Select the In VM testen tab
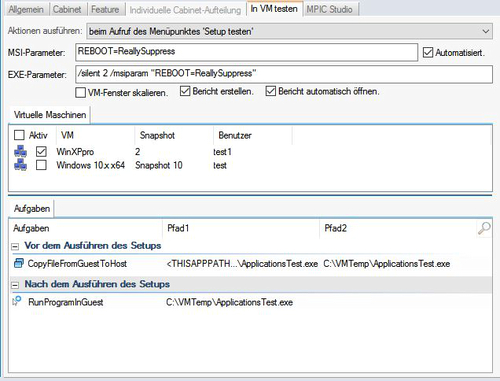This screenshot has height=381, width=500. 274,9
